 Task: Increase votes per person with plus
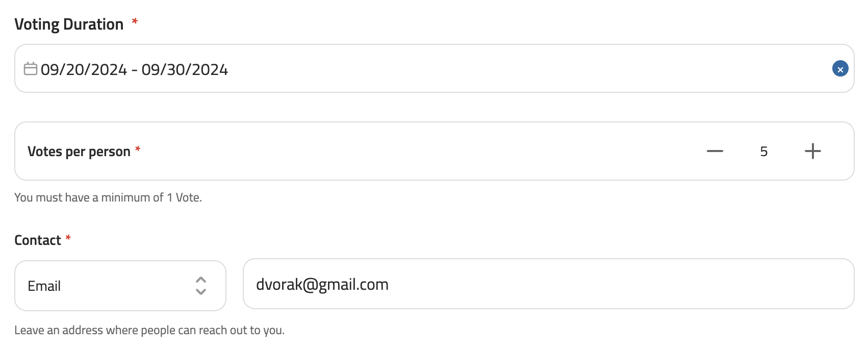pyautogui.click(x=812, y=151)
